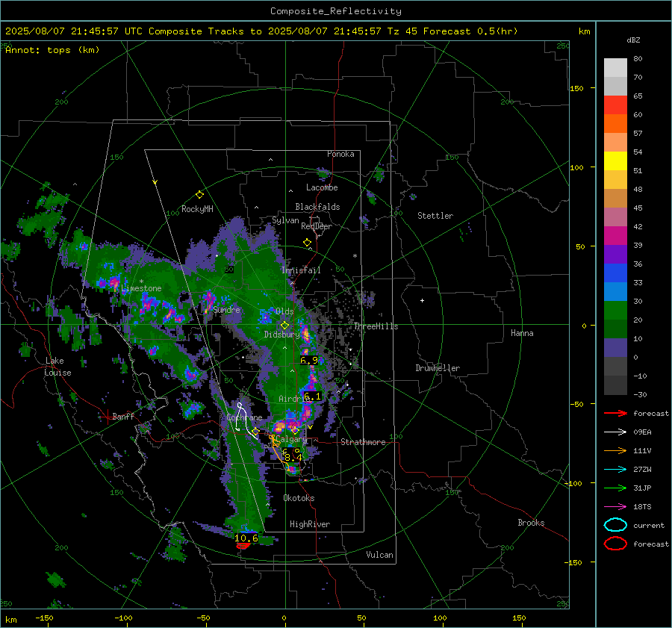Click the Olds label
Viewport: 672px width, 628px height.
[284, 311]
